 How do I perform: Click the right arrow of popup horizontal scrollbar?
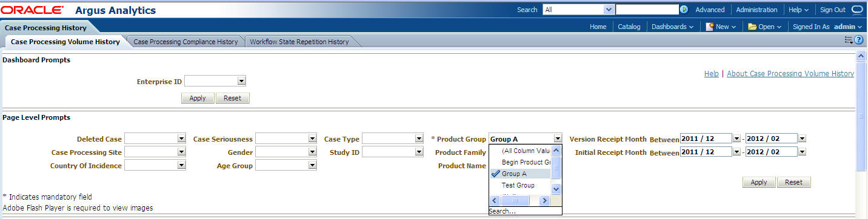[x=544, y=200]
